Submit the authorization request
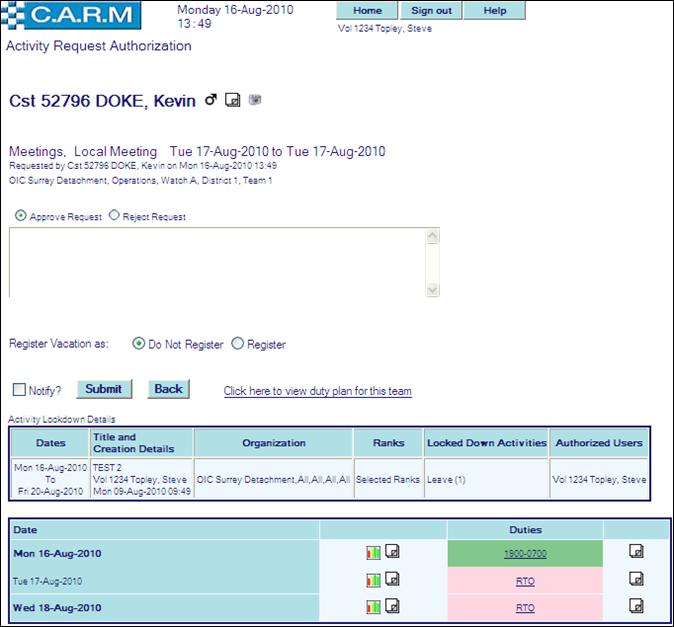This screenshot has width=674, height=627. 103,389
